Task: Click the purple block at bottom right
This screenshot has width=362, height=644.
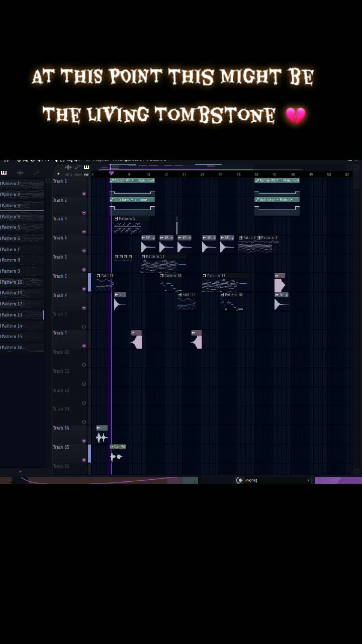Action: coord(338,480)
